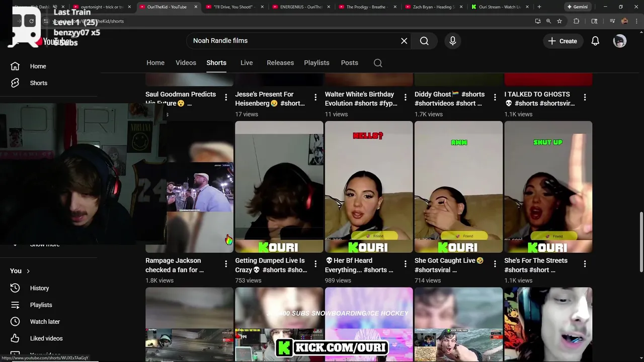
Task: Open Gemini in Chrome
Action: [x=577, y=7]
